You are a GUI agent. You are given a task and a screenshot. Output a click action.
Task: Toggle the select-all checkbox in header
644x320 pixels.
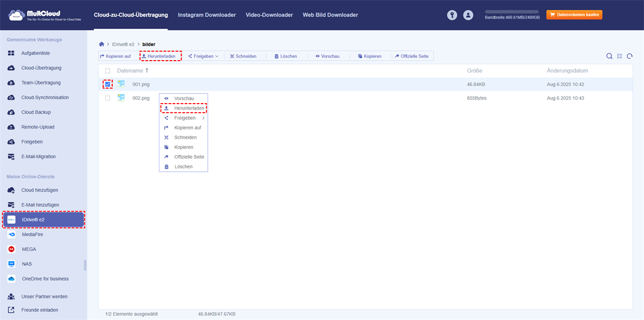coord(108,71)
